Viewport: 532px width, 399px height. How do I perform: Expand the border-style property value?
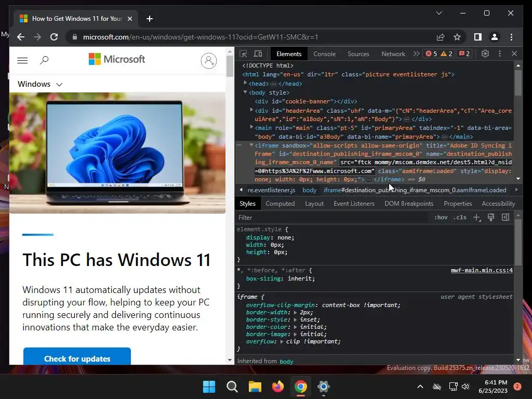tap(295, 320)
